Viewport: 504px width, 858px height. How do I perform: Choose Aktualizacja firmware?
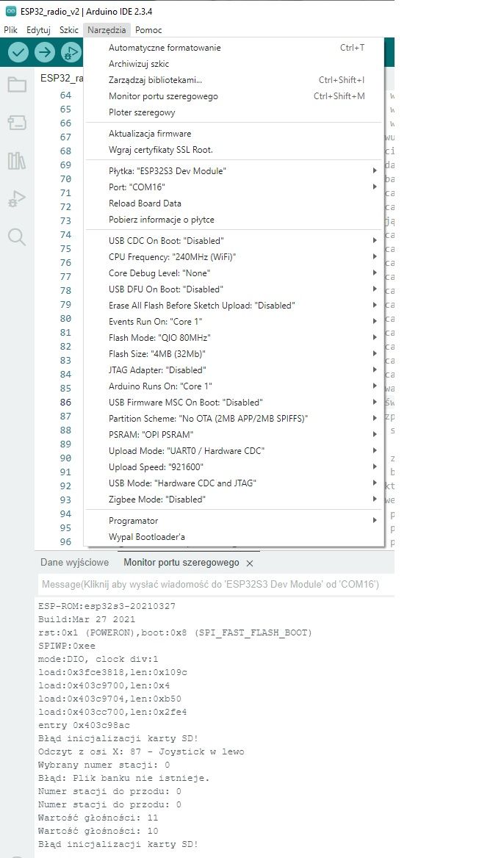[234, 134]
